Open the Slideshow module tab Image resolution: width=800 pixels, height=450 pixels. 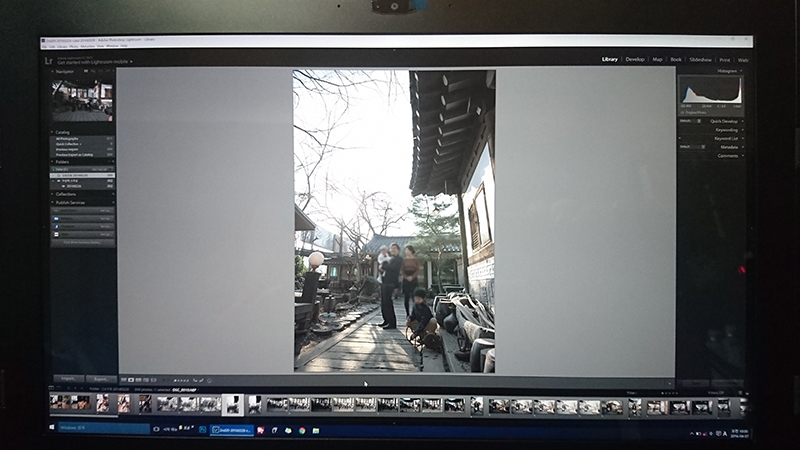click(701, 59)
